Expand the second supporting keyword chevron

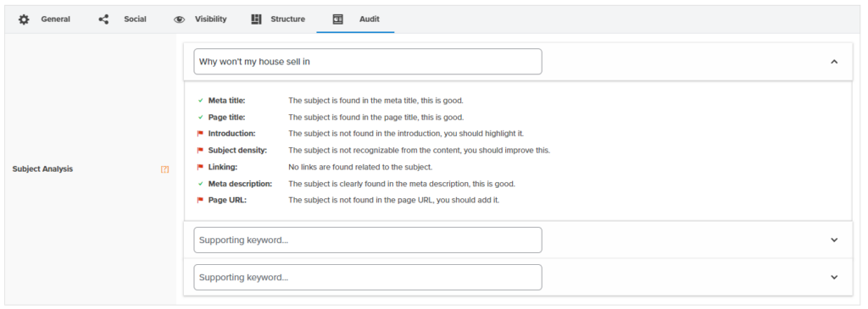[x=834, y=278]
